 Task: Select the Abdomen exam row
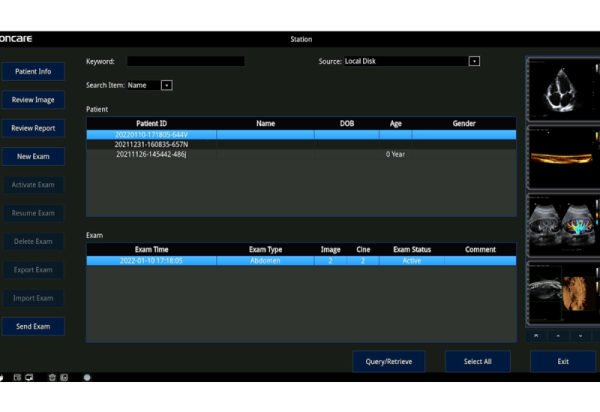coord(300,260)
